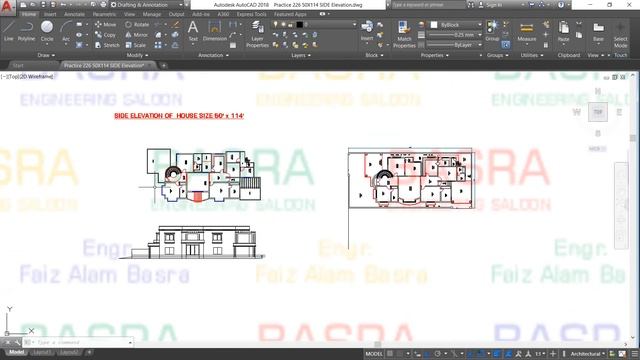Open the Manage ribbon tab
Image resolution: width=640 pixels, height=360 pixels.
pos(151,14)
